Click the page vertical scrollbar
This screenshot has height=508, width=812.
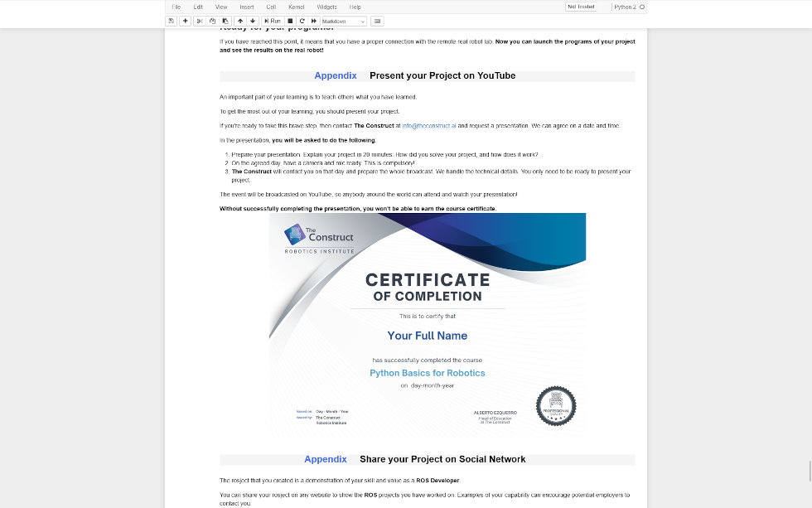pyautogui.click(x=809, y=471)
